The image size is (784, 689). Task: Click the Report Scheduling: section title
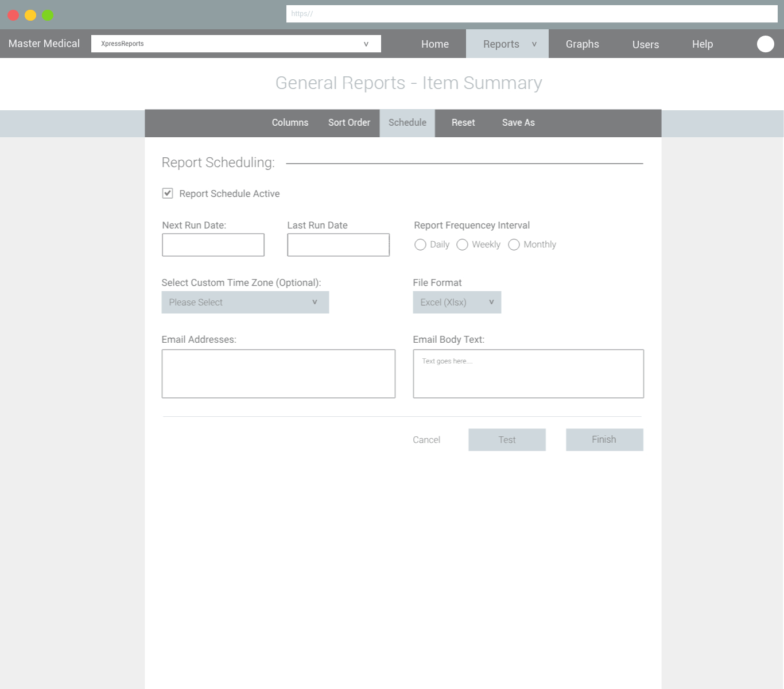coord(218,162)
